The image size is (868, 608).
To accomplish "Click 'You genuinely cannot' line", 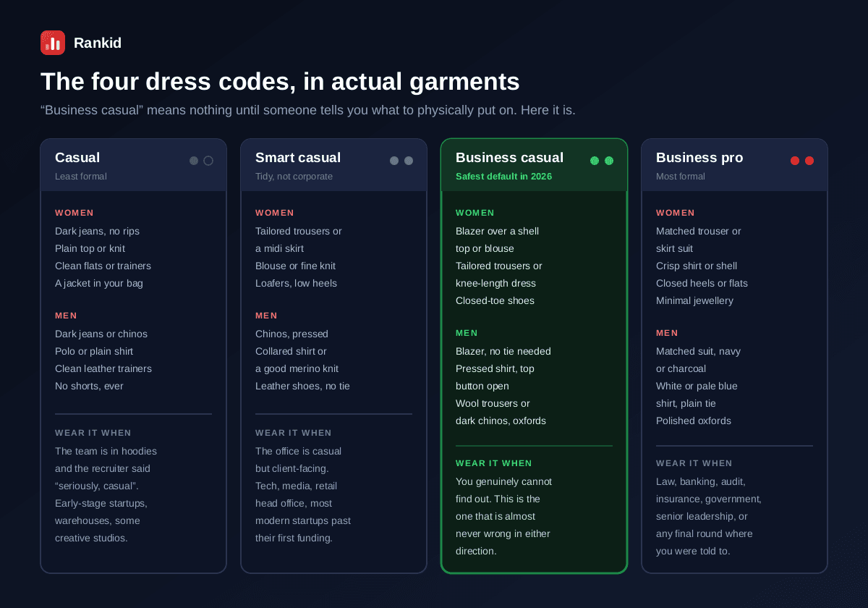I will click(x=503, y=482).
